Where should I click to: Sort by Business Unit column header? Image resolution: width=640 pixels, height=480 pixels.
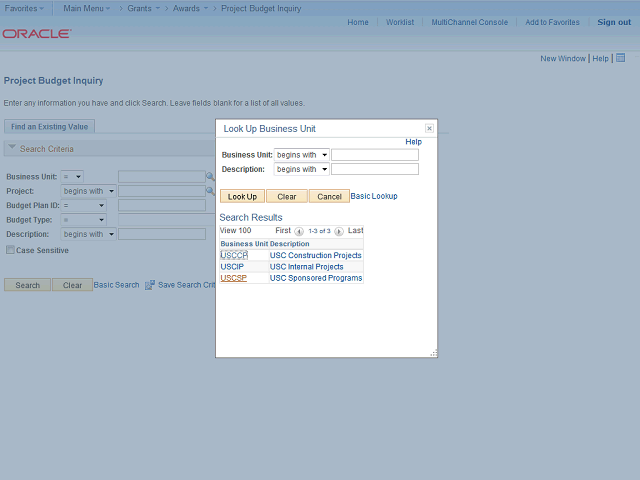coord(244,244)
